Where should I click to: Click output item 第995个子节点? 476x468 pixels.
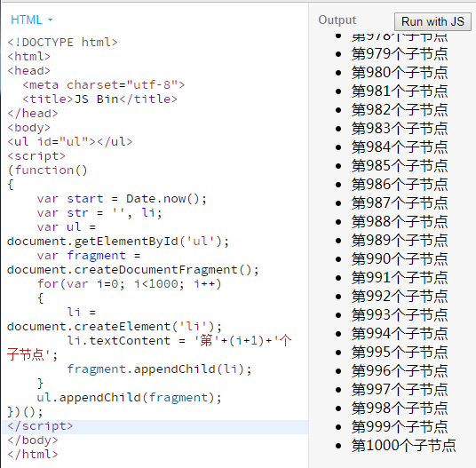click(x=400, y=353)
